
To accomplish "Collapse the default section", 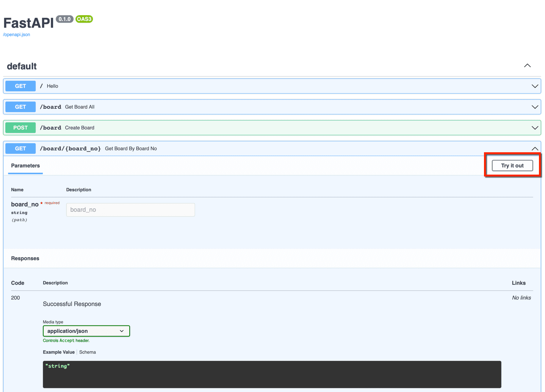I will pos(527,66).
